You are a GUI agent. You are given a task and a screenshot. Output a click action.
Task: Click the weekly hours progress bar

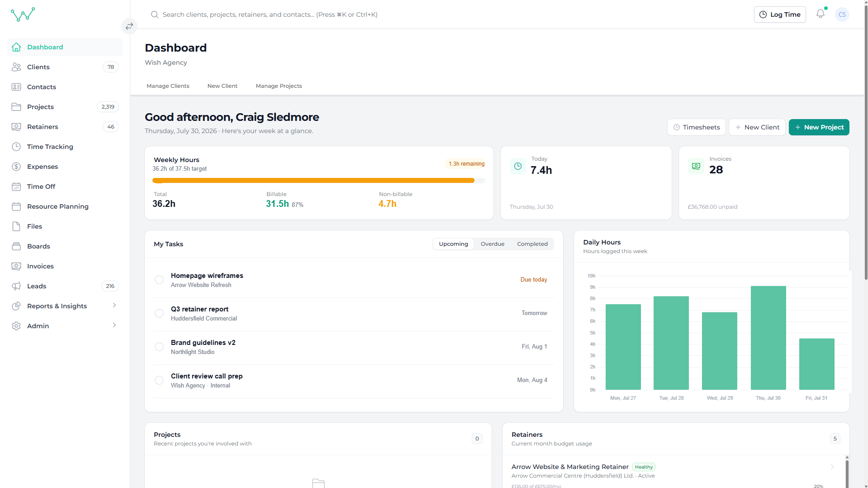point(318,181)
